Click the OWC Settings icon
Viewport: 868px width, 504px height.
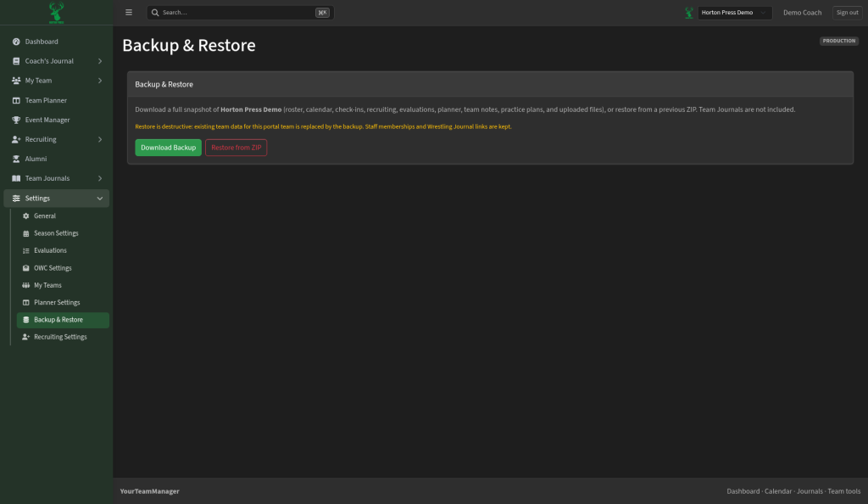click(x=25, y=268)
